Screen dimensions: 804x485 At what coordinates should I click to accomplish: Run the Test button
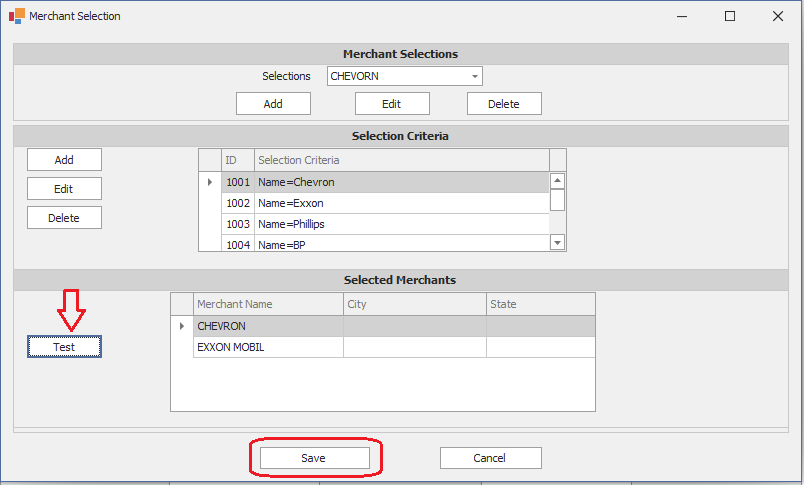click(x=64, y=347)
